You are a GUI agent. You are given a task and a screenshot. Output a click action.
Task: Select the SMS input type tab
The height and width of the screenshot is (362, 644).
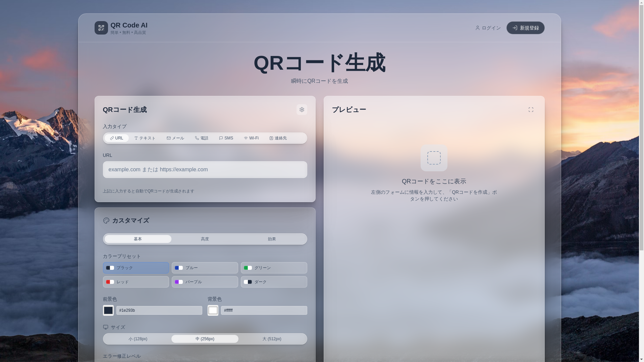pos(226,138)
